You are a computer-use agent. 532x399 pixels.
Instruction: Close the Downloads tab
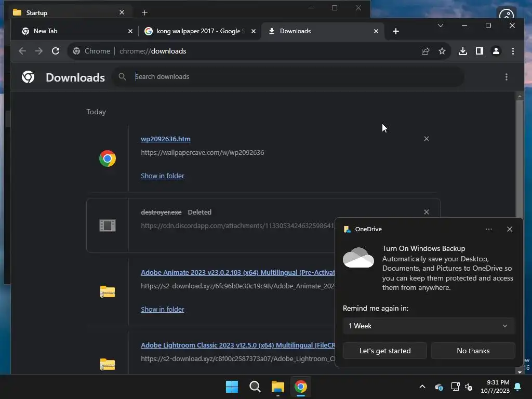(x=376, y=31)
